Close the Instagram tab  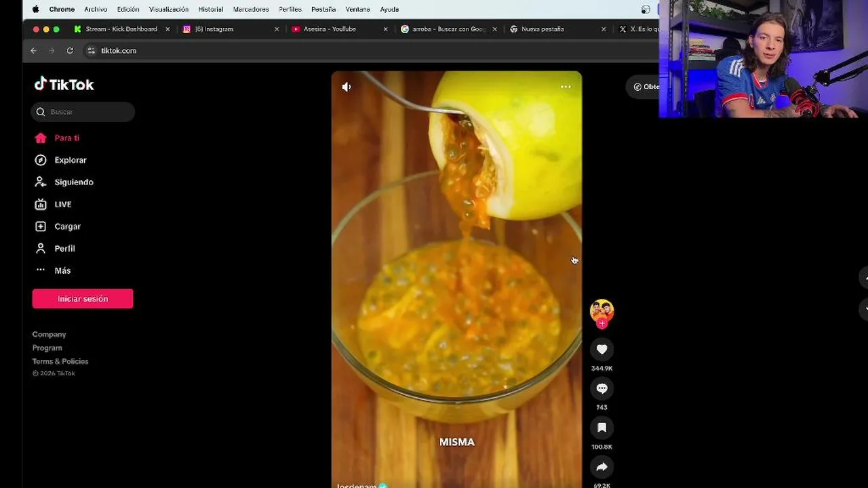click(x=276, y=29)
